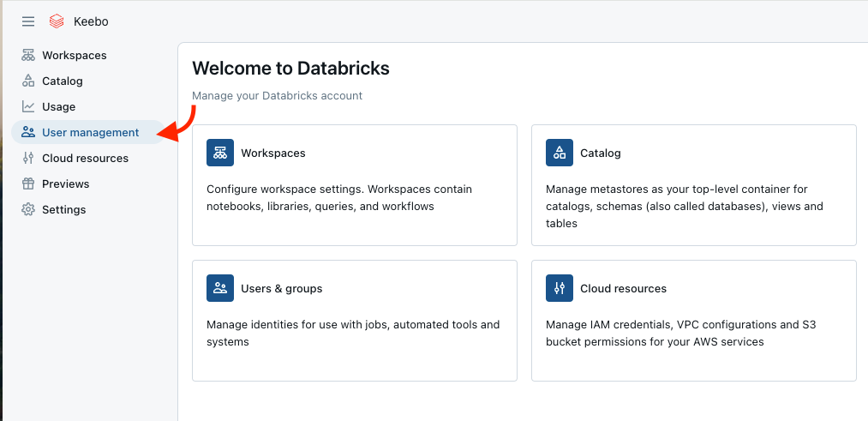Open the Users & groups card title
The height and width of the screenshot is (421, 868).
click(281, 289)
